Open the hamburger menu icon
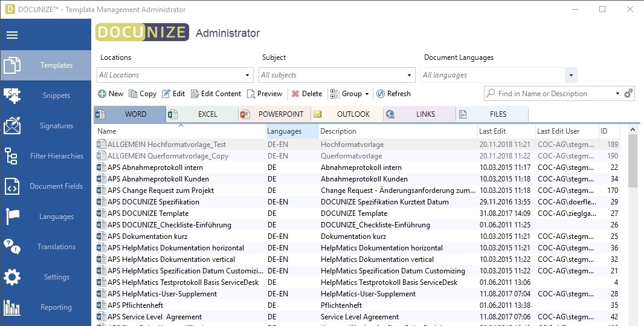 (12, 35)
